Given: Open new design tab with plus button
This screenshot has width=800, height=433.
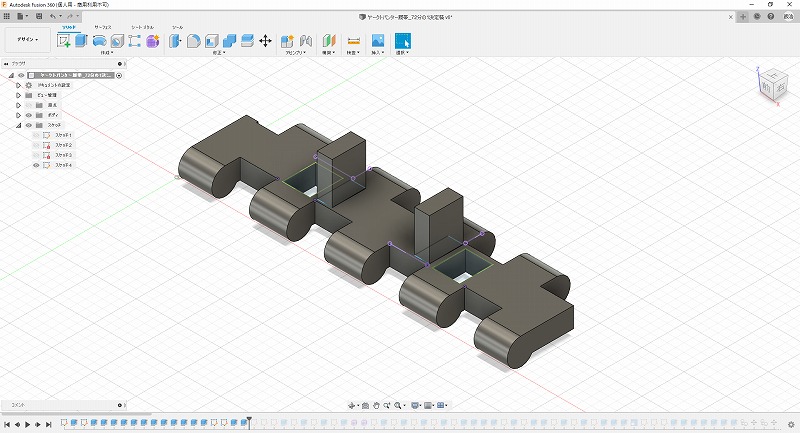Looking at the screenshot, I should (742, 17).
